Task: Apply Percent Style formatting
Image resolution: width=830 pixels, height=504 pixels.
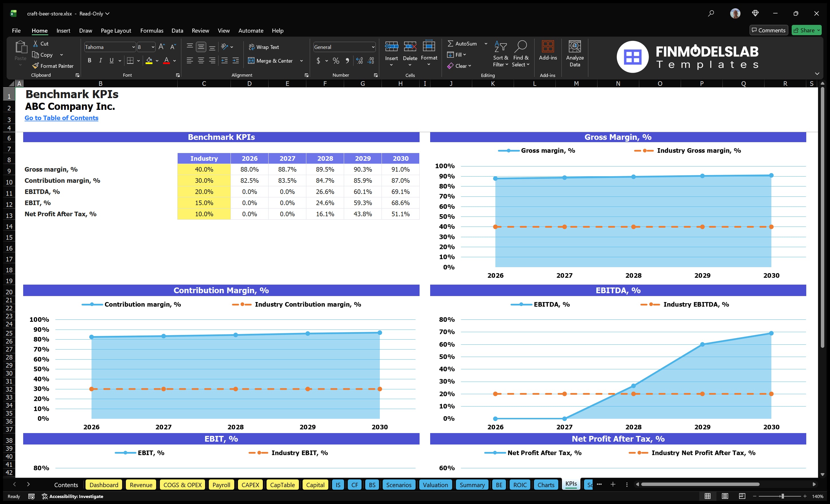Action: coord(336,61)
